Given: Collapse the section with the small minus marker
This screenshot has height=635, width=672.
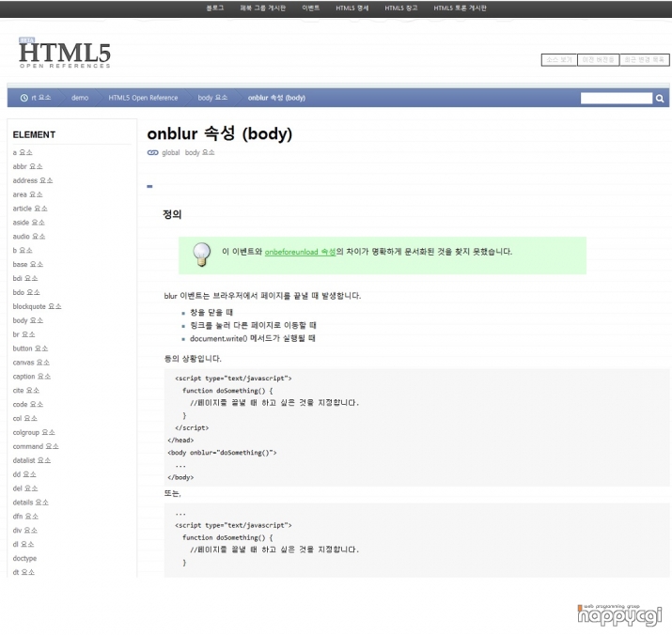Looking at the screenshot, I should (149, 186).
